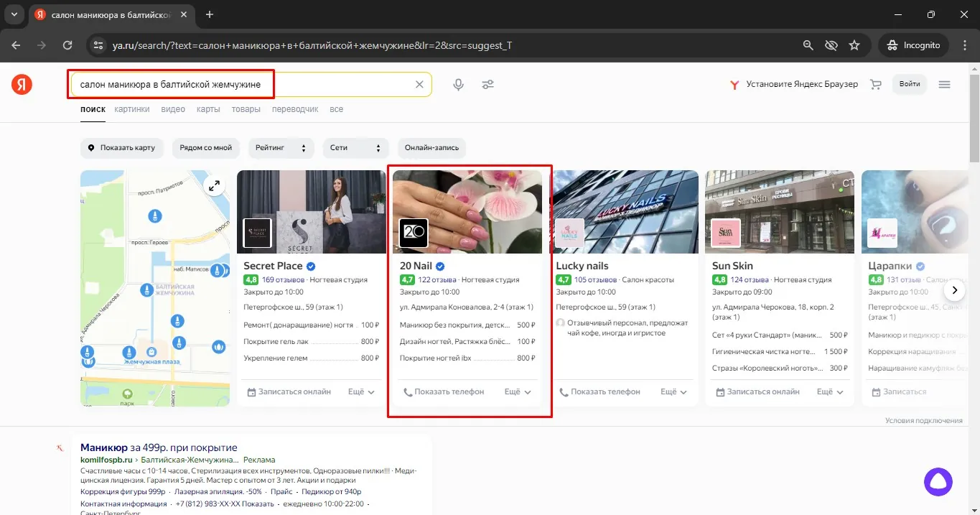
Task: Open Secret Place 169 отзывов link
Action: tap(283, 279)
